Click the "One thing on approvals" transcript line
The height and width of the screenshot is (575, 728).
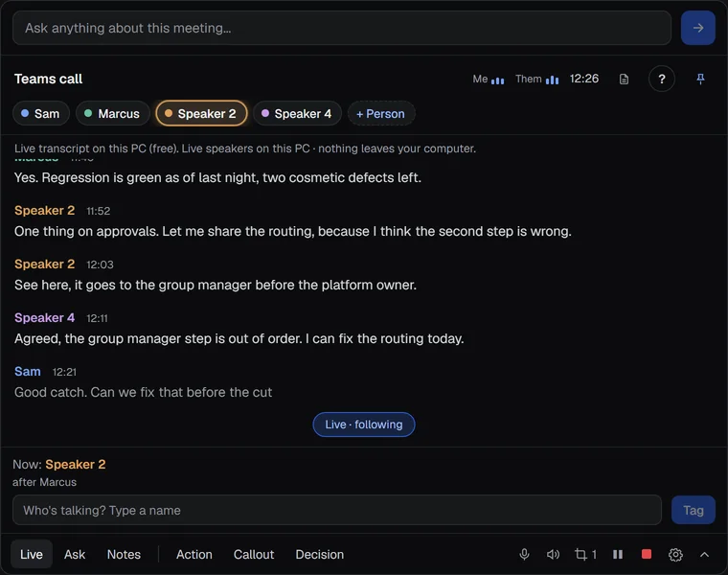coord(293,231)
